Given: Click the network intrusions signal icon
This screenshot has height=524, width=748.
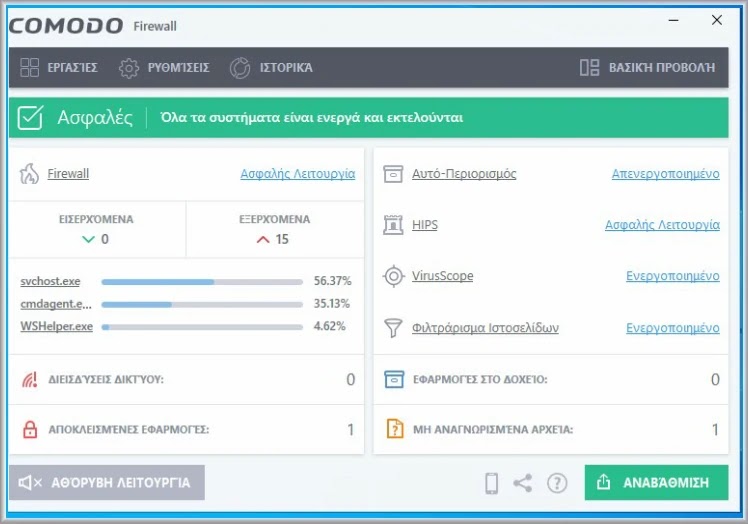Looking at the screenshot, I should click(30, 379).
